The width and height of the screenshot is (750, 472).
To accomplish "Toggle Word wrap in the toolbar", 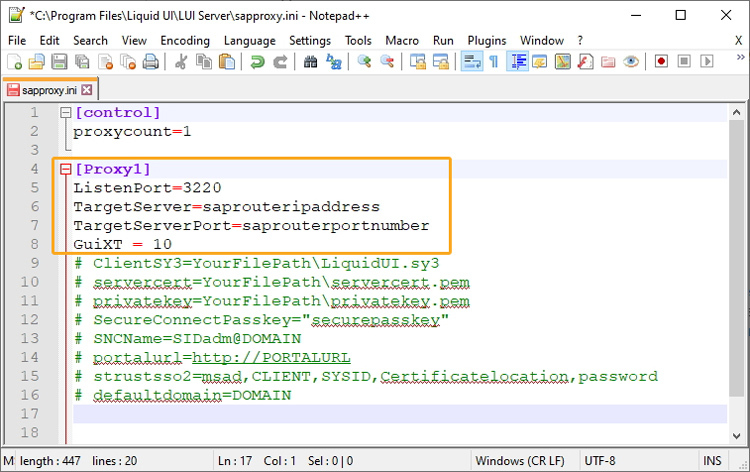I will click(x=470, y=62).
